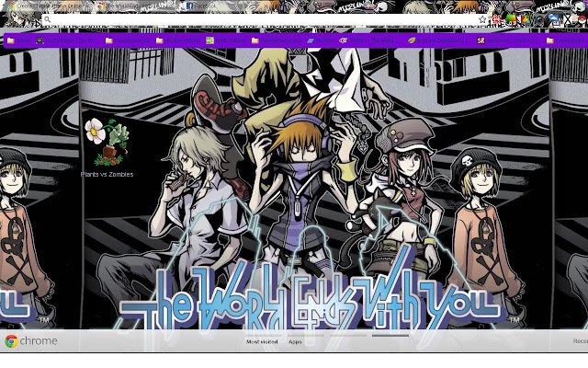The width and height of the screenshot is (588, 368).
Task: Open the pixel character bookmark
Action: click(65, 40)
